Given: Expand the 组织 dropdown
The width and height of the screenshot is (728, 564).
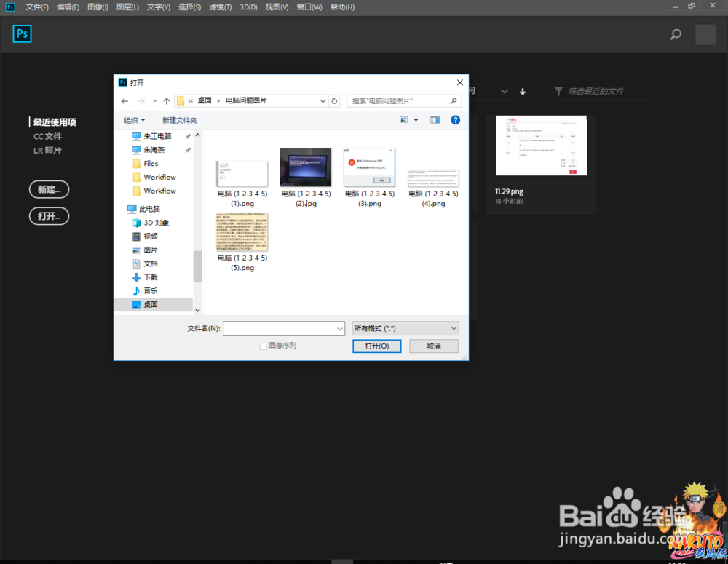Looking at the screenshot, I should click(134, 120).
